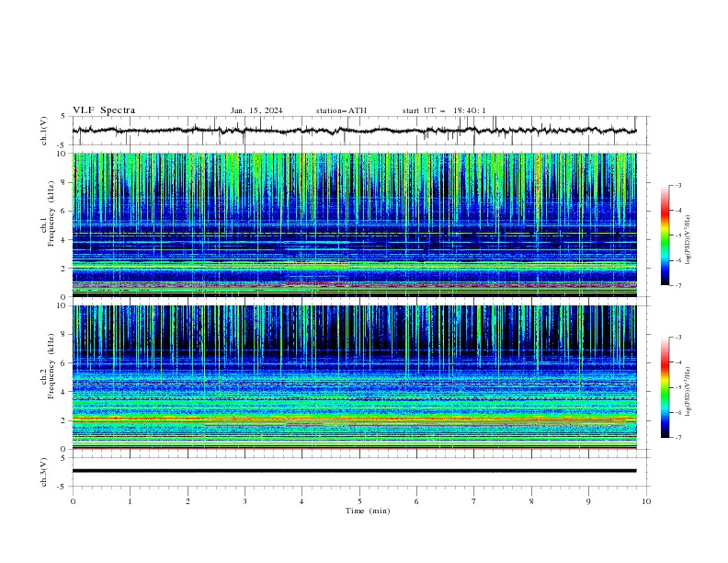
Task: Click the "-6" label on ch.2 color bar
Action: click(x=677, y=412)
